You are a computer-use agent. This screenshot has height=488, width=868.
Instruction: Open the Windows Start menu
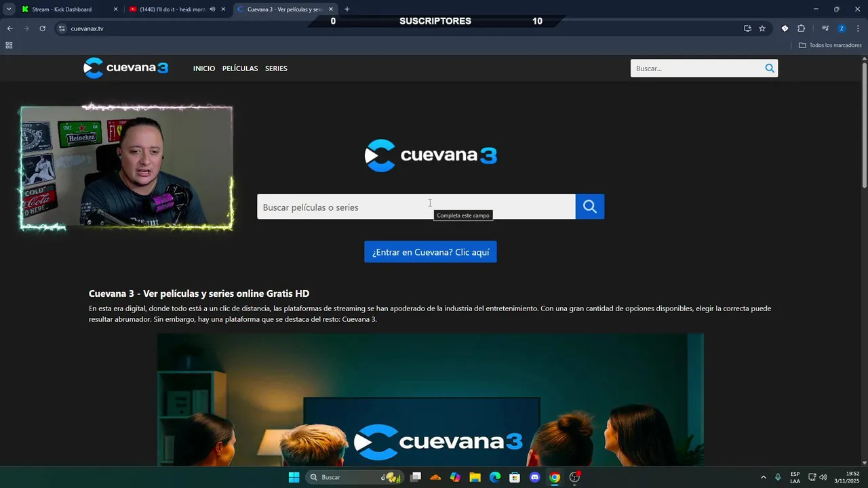(294, 477)
